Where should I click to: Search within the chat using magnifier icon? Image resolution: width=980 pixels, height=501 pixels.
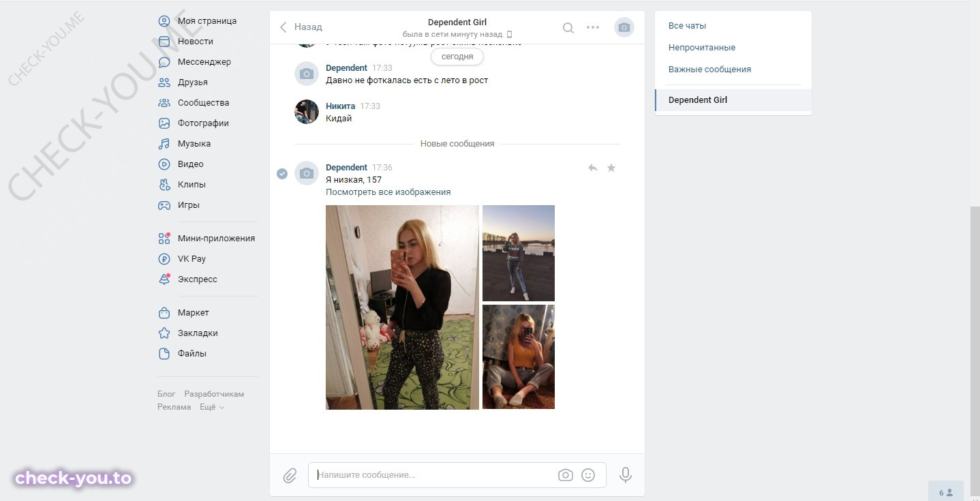(x=568, y=28)
